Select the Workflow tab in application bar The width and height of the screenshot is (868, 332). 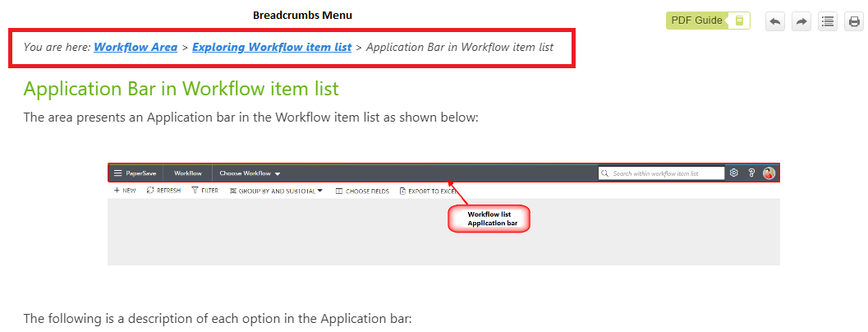pyautogui.click(x=188, y=173)
